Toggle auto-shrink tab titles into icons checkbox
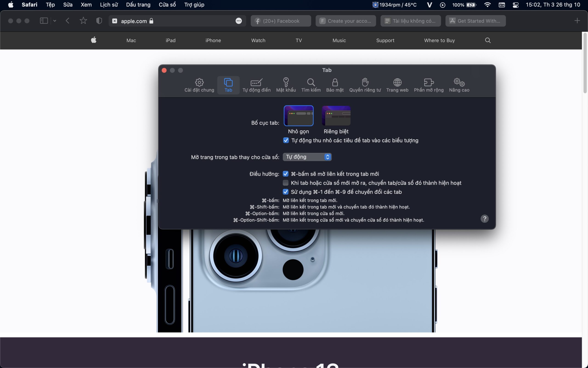The image size is (588, 368). coord(286,140)
